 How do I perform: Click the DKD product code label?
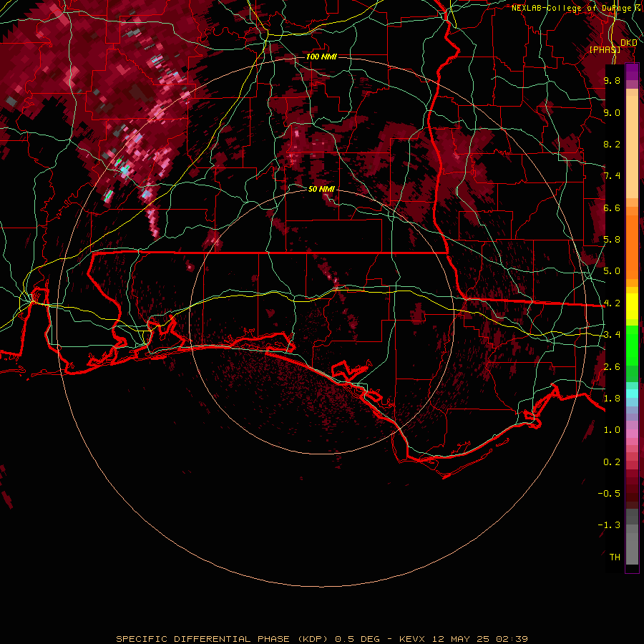coord(629,43)
